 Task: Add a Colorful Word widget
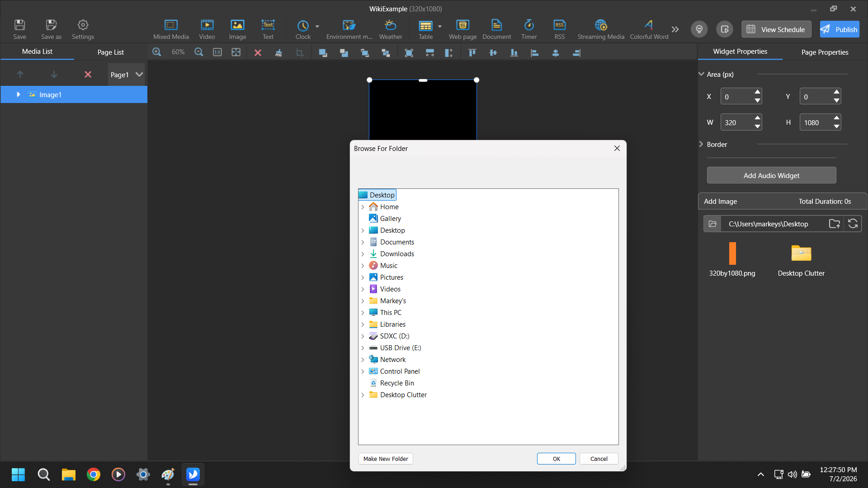[x=649, y=29]
